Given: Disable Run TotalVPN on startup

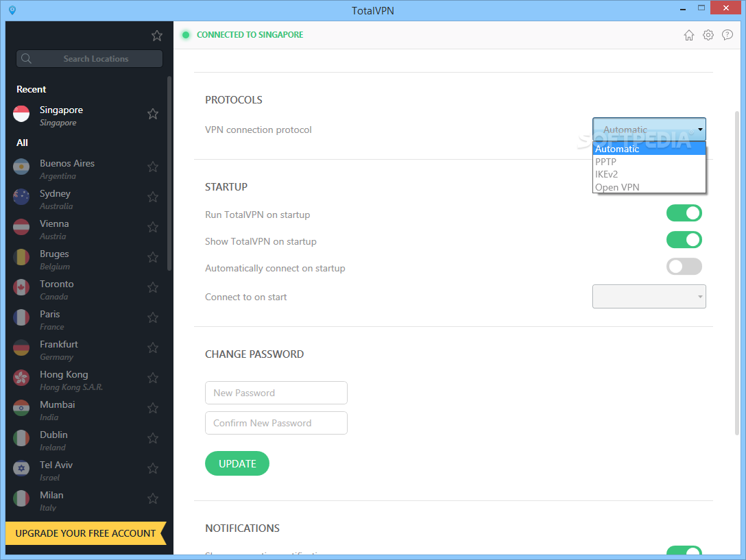Looking at the screenshot, I should [684, 213].
